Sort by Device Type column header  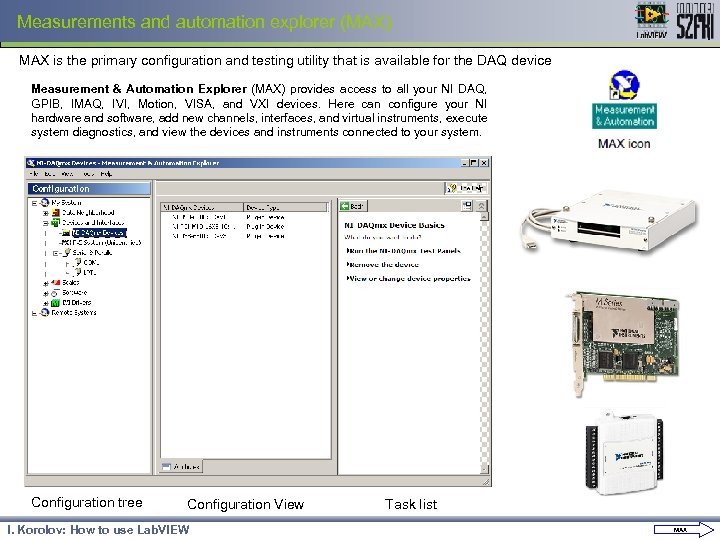285,207
